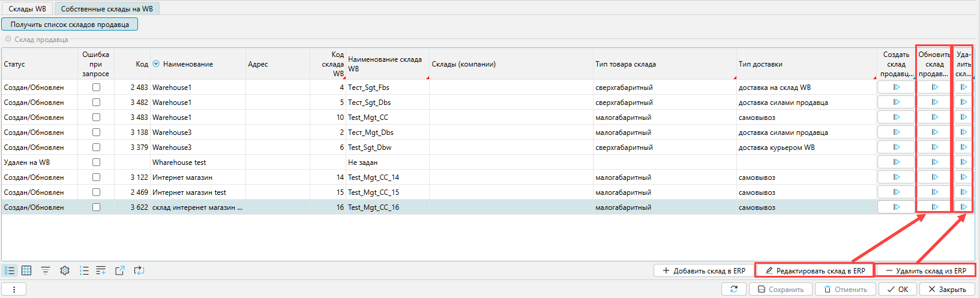Run delete warehouse for Test_Mgt_CC_16 row
The height and width of the screenshot is (298, 980).
click(963, 207)
